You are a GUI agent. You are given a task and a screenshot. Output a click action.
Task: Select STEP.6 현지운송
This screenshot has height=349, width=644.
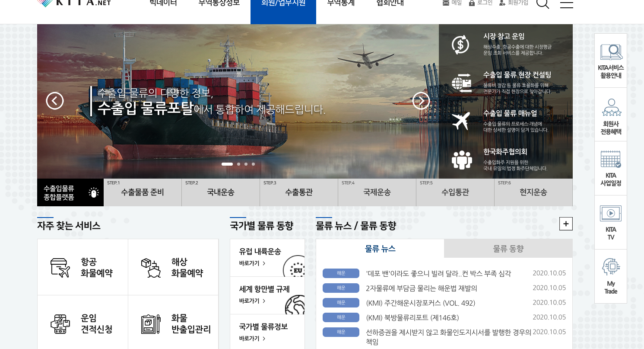pos(533,192)
